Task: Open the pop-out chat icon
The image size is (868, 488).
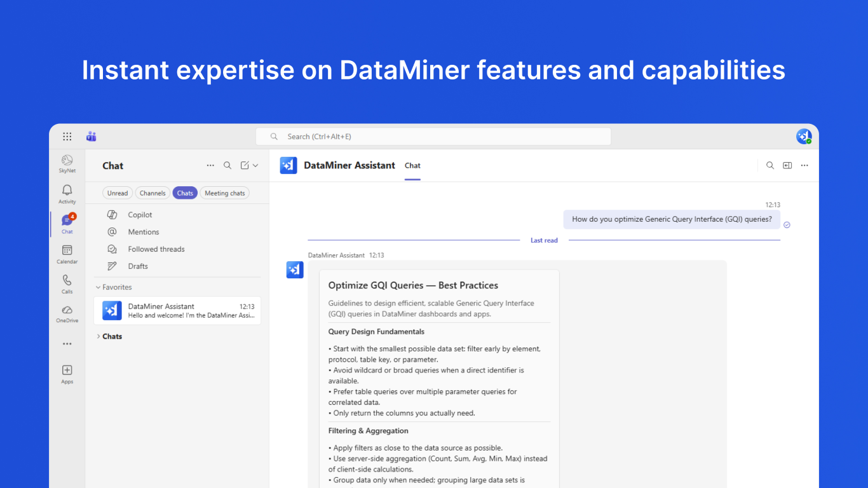Action: 787,165
